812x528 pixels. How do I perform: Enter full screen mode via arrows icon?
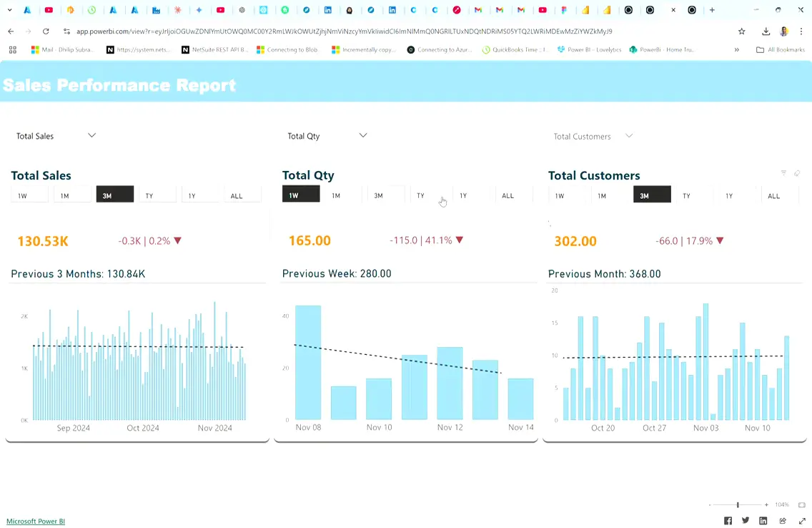(802, 521)
